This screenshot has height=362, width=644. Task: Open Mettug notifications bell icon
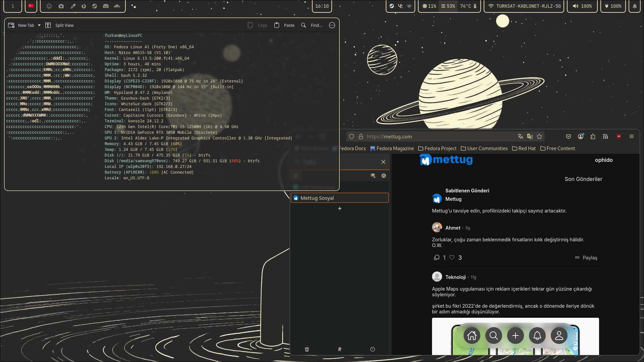pyautogui.click(x=537, y=336)
